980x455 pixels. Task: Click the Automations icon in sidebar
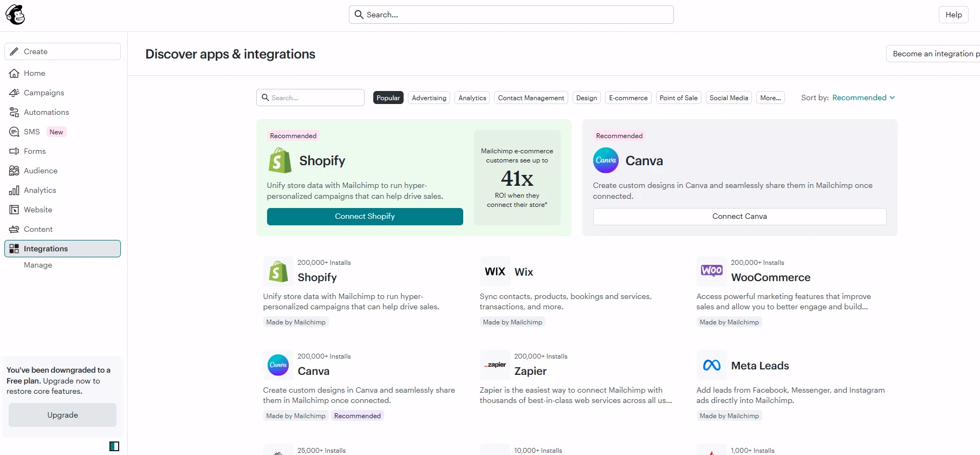(14, 112)
